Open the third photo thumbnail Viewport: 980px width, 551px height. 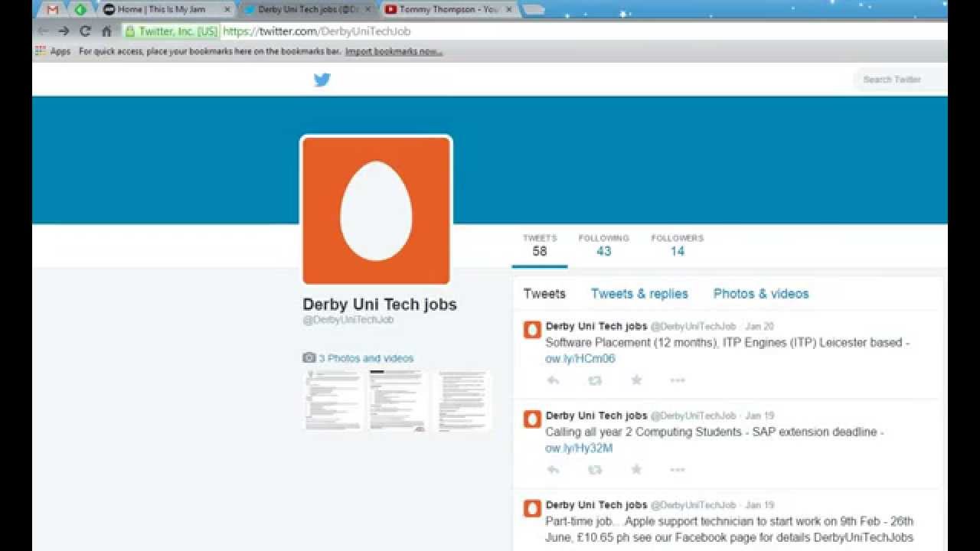(x=462, y=401)
